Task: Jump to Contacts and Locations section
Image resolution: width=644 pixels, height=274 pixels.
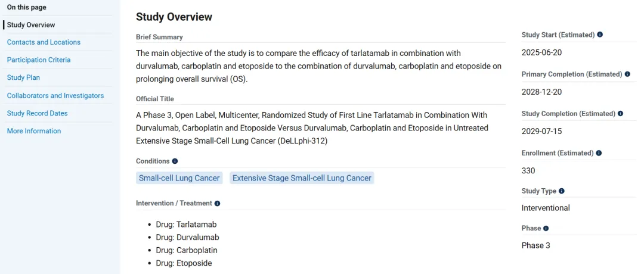Action: click(x=44, y=42)
